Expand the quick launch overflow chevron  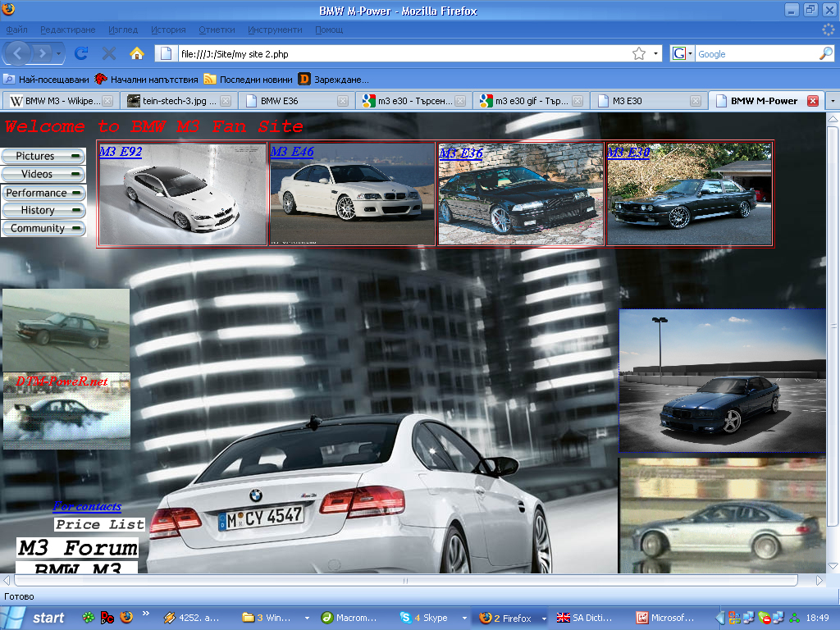point(146,614)
